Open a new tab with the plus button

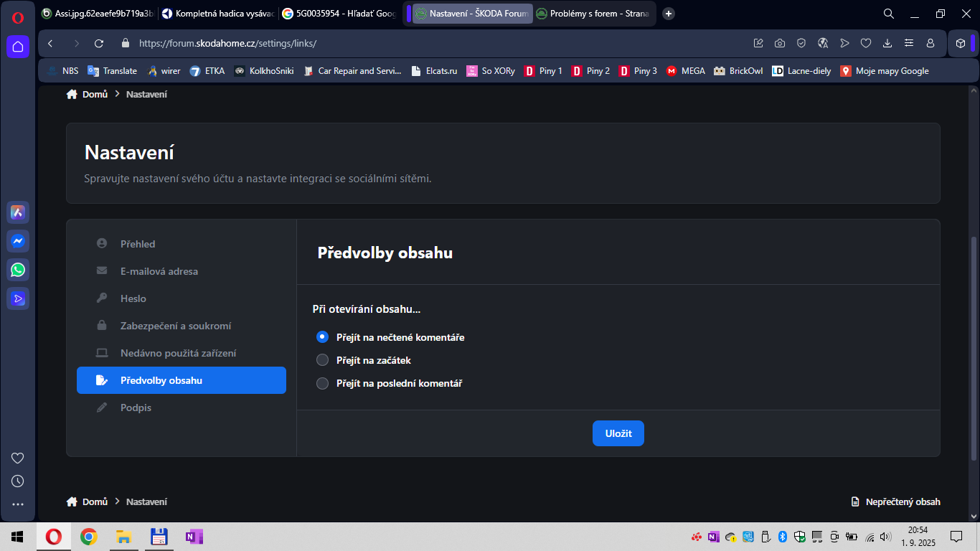tap(669, 14)
